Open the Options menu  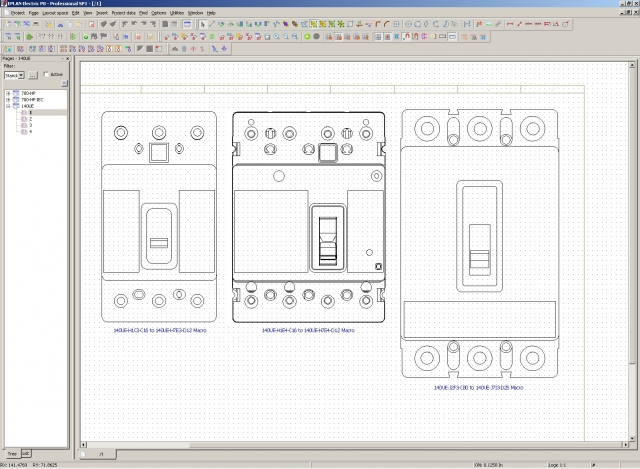[x=158, y=13]
